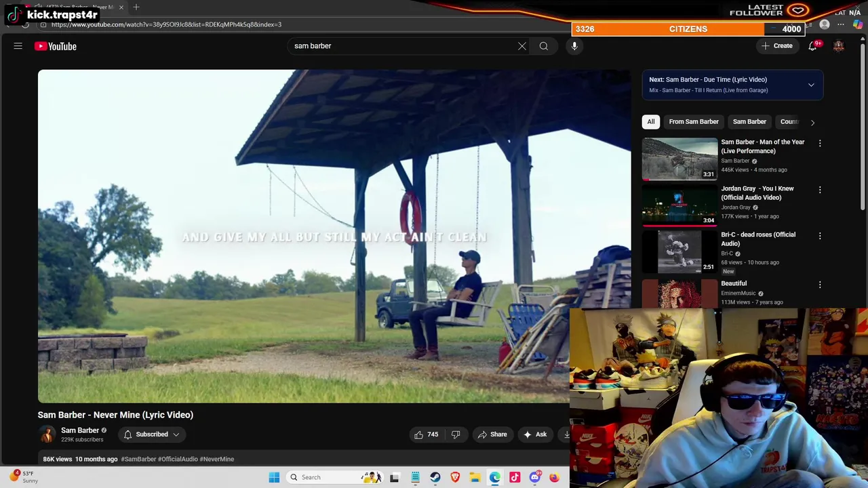Clear the search box text
Screen dimensions: 868x488
[x=522, y=46]
